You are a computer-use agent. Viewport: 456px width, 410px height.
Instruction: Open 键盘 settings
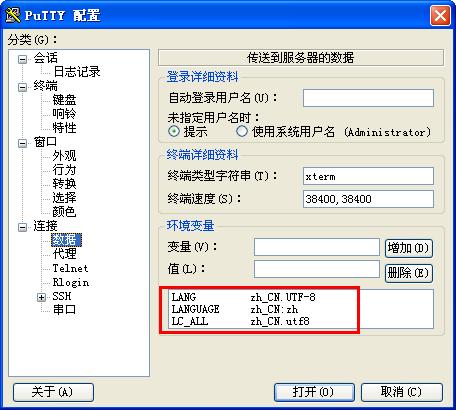[64, 100]
